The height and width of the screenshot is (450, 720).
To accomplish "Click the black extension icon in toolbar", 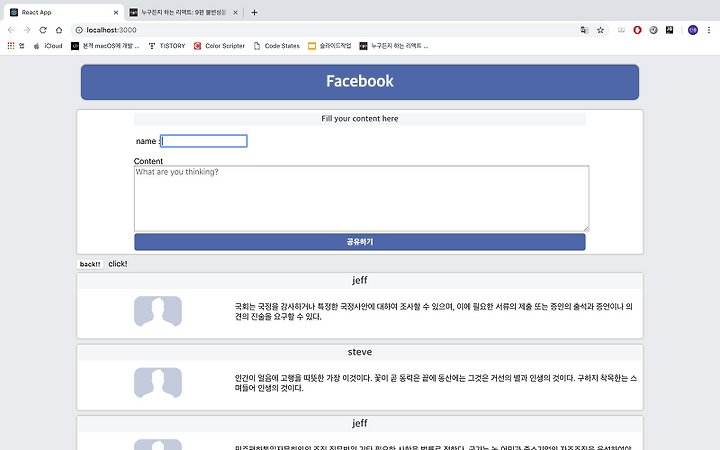I will [x=669, y=30].
